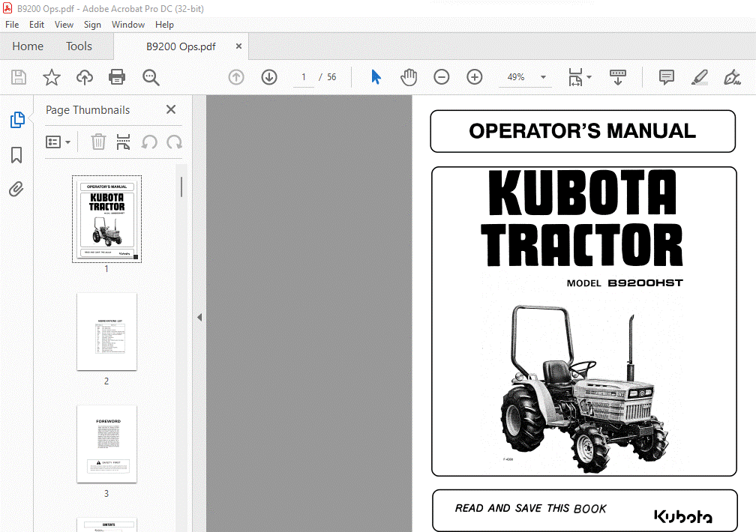
Task: Click the Fit width page icon
Action: point(575,77)
